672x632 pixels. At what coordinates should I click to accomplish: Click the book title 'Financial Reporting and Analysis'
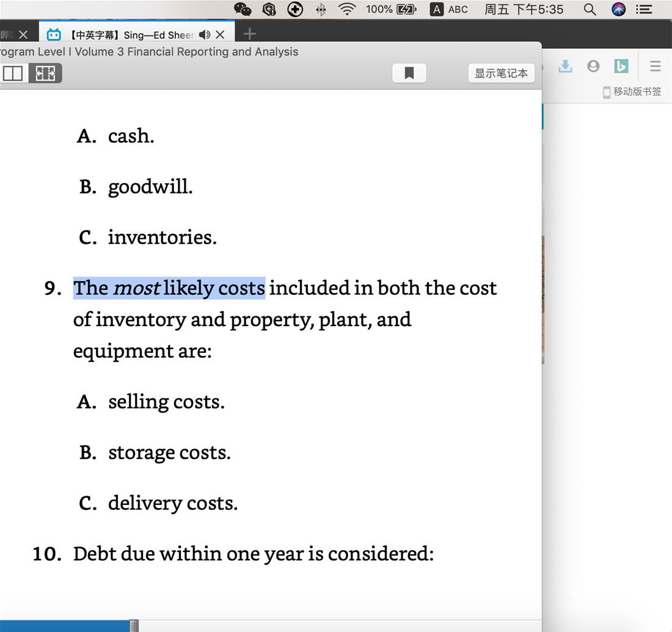click(x=213, y=52)
